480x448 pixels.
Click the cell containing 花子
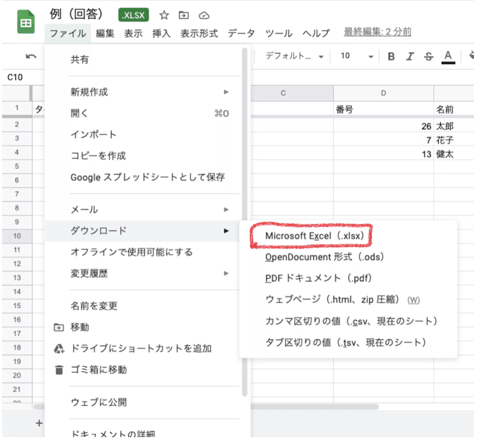(454, 140)
